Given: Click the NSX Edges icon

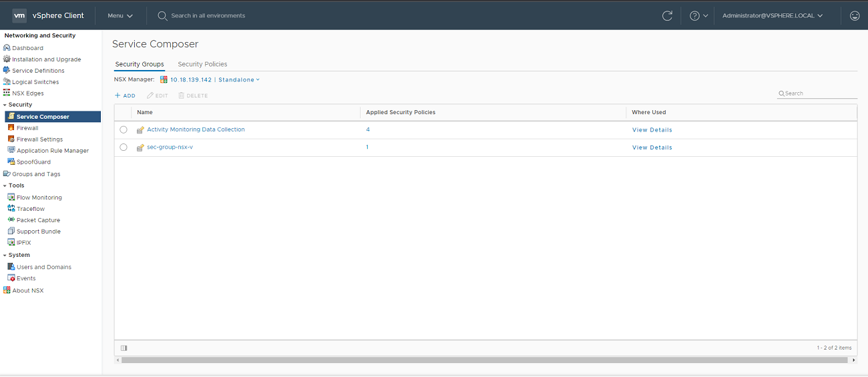Looking at the screenshot, I should pyautogui.click(x=7, y=93).
